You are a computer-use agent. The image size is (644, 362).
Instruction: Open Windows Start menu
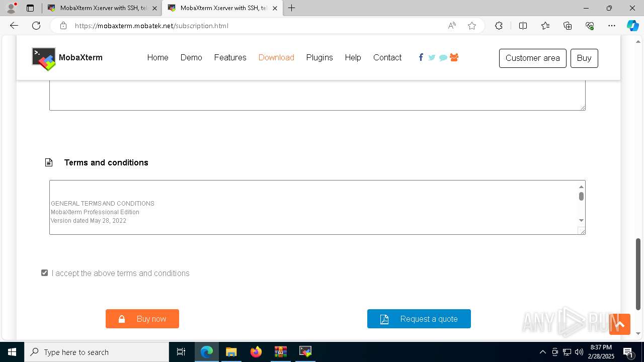tap(12, 352)
